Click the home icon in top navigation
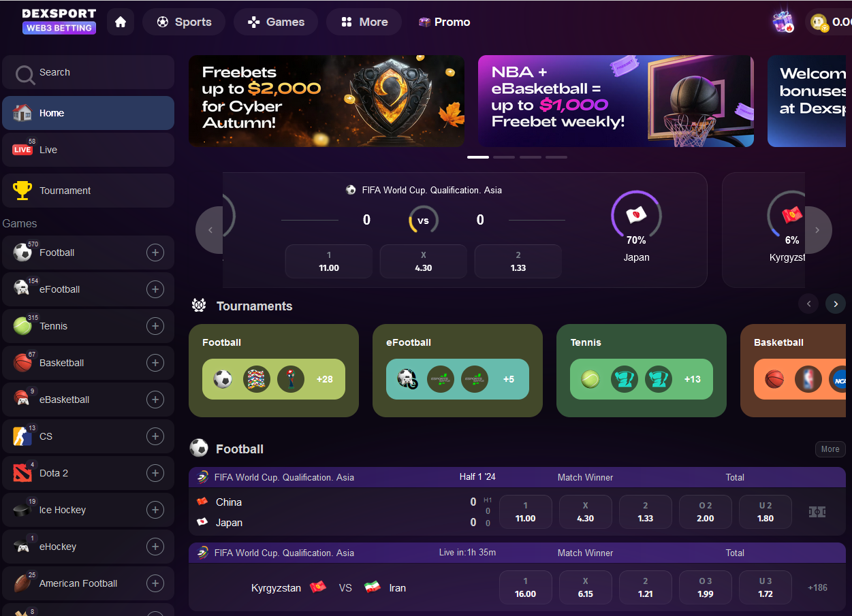The width and height of the screenshot is (852, 616). click(121, 22)
